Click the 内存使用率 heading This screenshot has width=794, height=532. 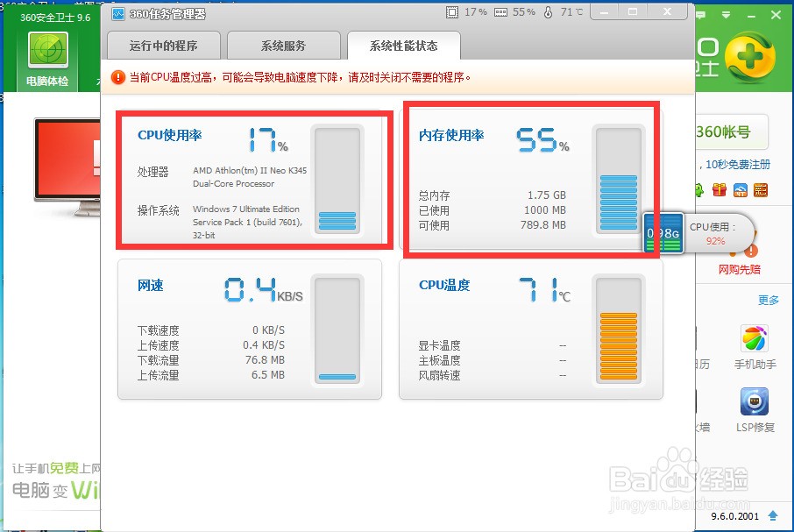click(451, 135)
